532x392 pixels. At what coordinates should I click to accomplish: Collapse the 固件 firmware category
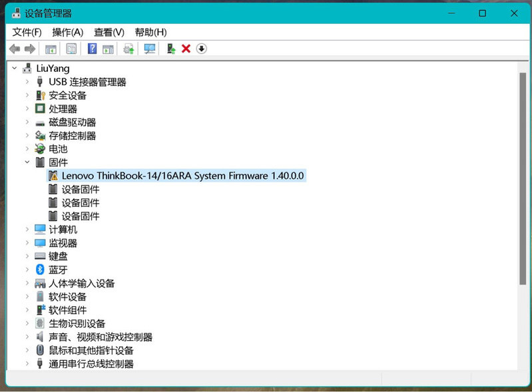pyautogui.click(x=27, y=162)
